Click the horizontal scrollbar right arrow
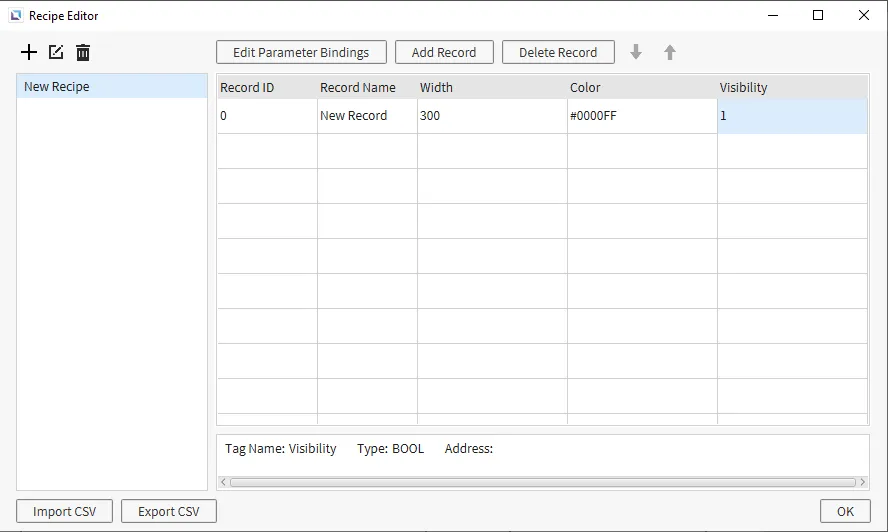The width and height of the screenshot is (888, 532). click(863, 482)
